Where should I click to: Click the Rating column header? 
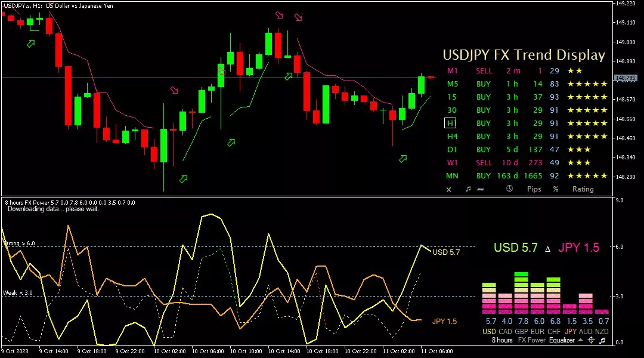pos(583,189)
